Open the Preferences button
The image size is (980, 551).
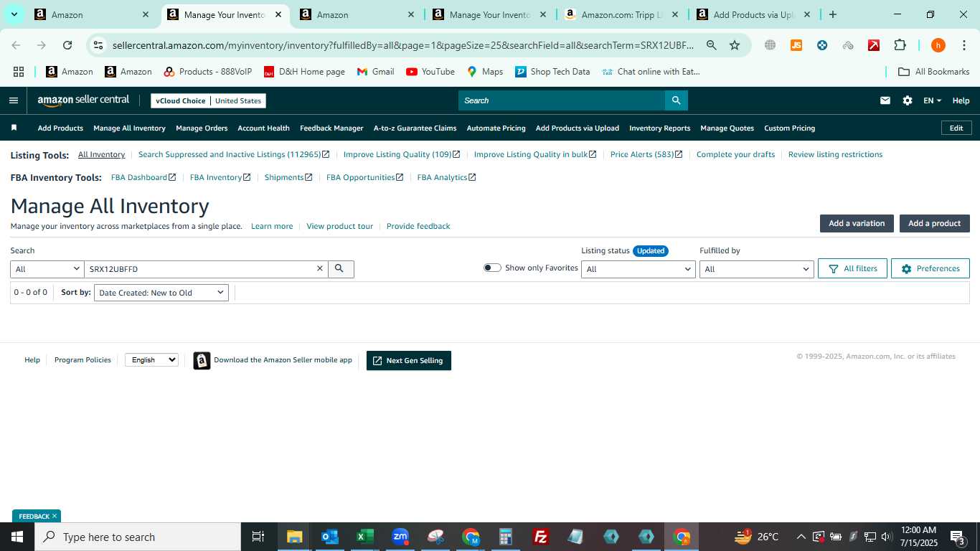tap(930, 268)
